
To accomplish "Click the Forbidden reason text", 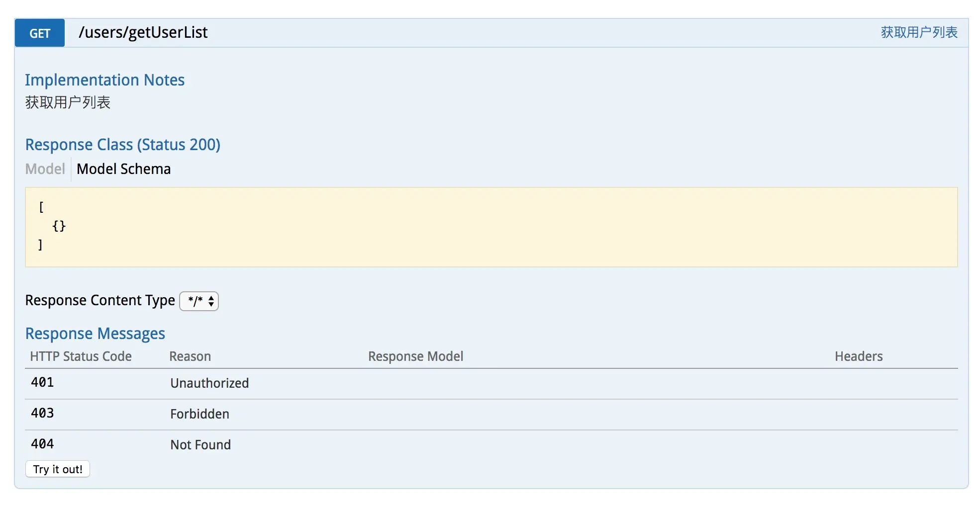I will click(x=199, y=414).
